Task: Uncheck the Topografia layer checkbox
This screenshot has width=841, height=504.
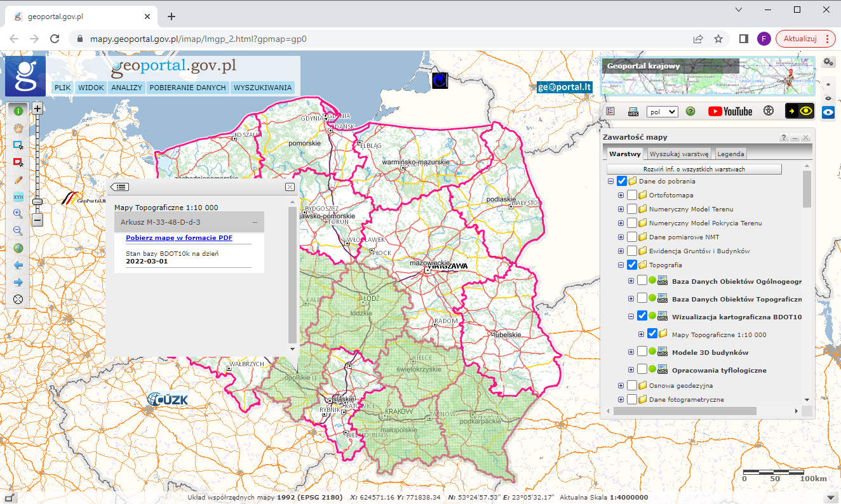Action: tap(631, 265)
